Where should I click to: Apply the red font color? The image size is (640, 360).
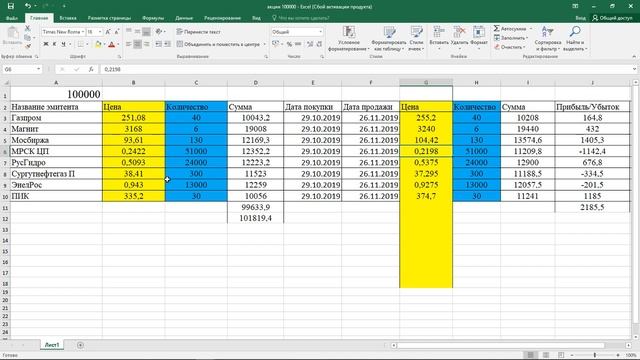(x=111, y=44)
